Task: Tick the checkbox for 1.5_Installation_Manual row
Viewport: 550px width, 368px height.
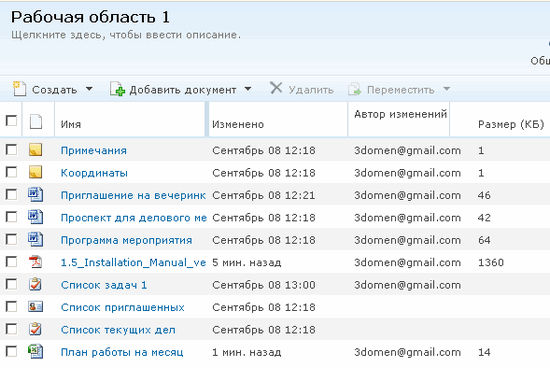Action: [x=11, y=262]
